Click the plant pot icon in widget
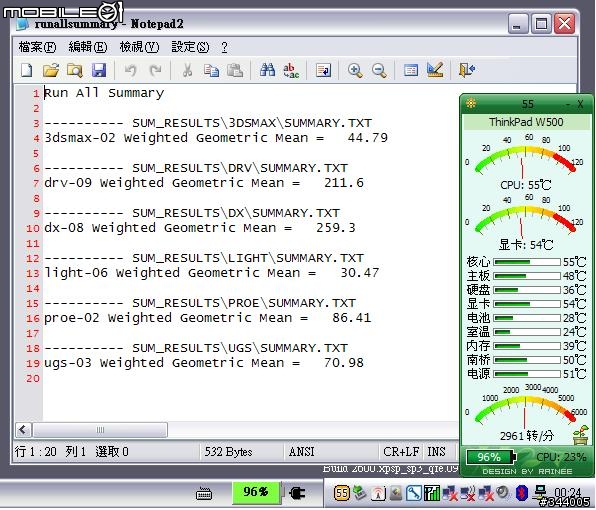Screen dimensions: 596x510 coord(581,436)
